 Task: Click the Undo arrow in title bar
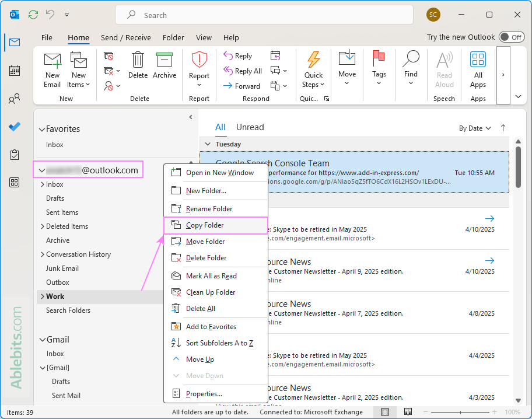point(50,14)
